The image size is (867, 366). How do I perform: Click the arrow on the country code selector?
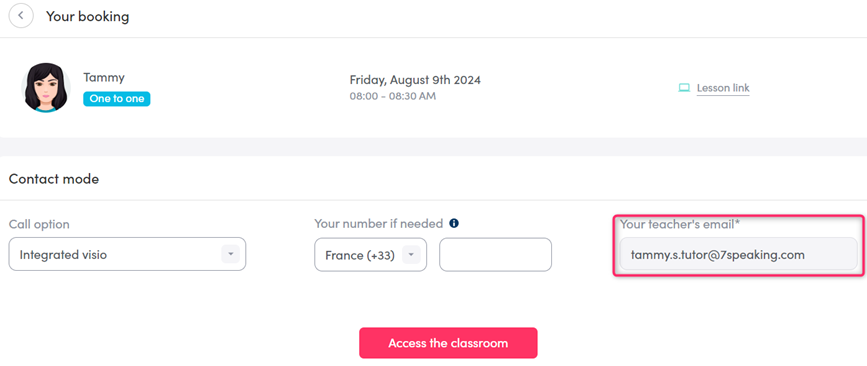411,255
